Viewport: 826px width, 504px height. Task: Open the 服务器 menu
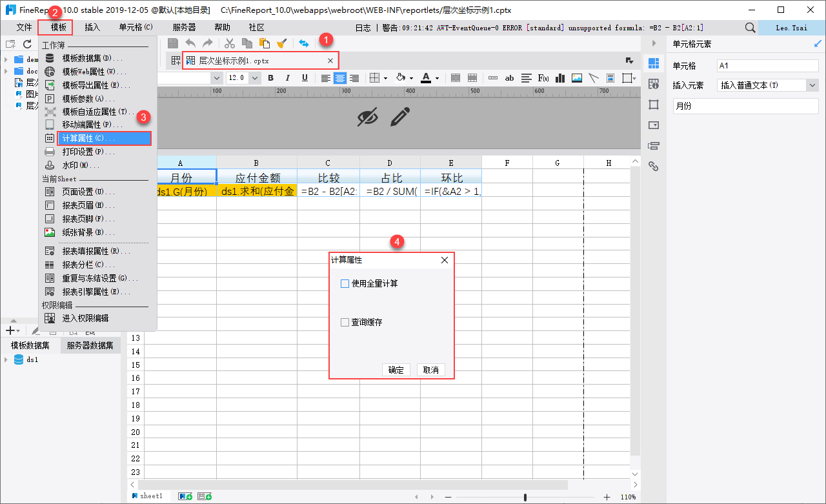[x=184, y=28]
